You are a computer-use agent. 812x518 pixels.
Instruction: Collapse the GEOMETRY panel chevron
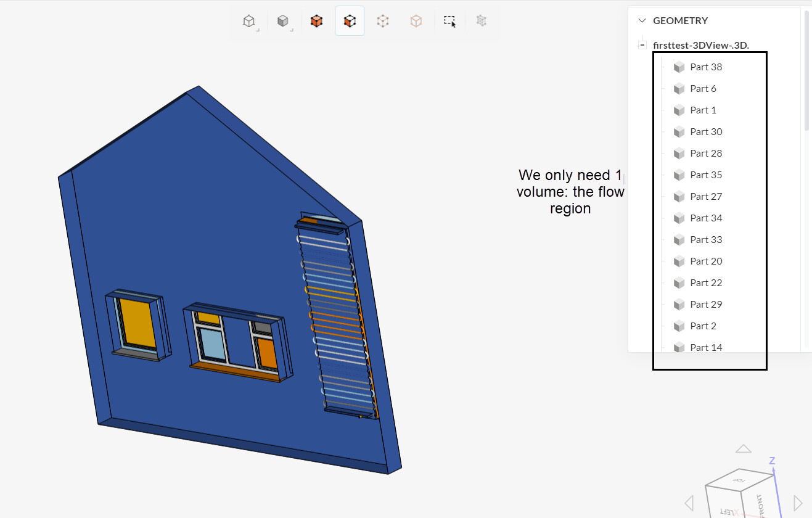pyautogui.click(x=641, y=20)
